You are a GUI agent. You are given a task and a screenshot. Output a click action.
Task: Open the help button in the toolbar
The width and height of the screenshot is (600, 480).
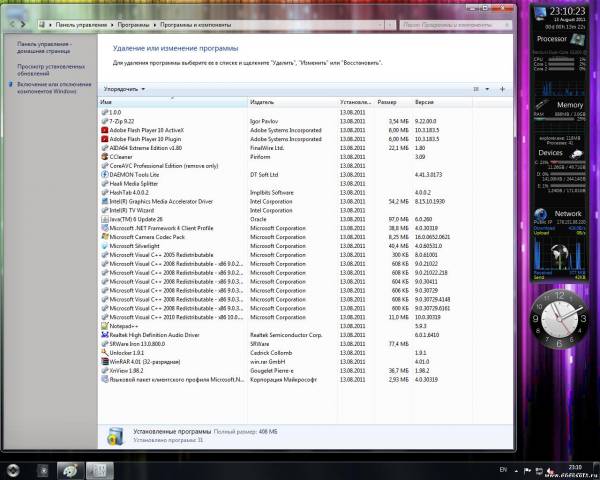click(x=502, y=89)
